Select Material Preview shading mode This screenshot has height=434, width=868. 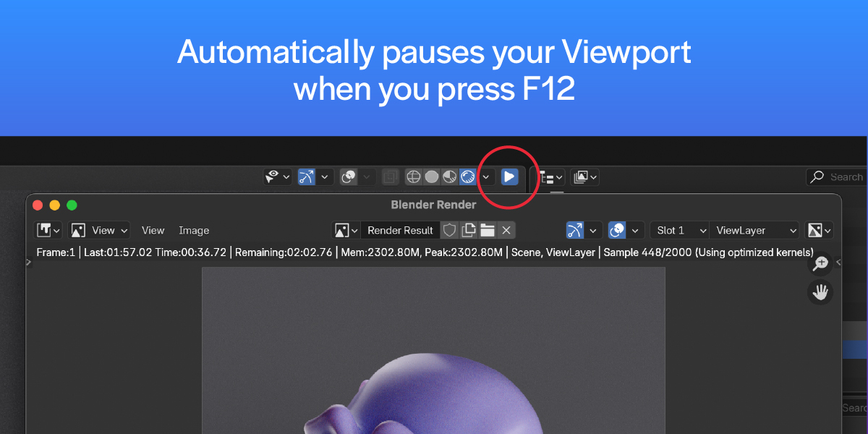coord(450,176)
